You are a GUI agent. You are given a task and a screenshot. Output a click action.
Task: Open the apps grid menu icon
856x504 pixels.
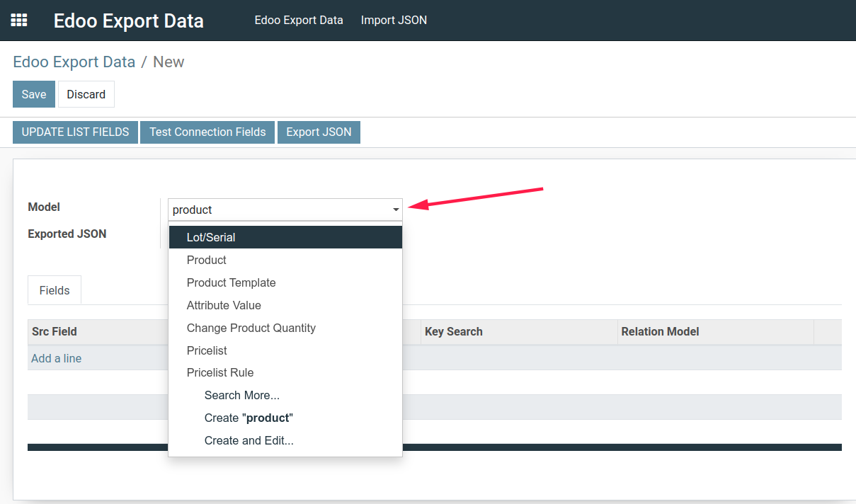point(19,21)
